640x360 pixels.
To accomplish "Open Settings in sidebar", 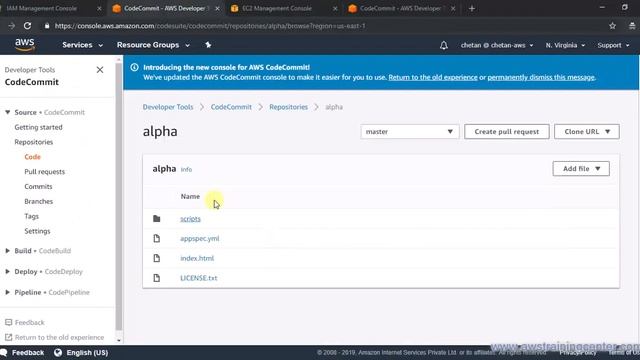I will tap(37, 231).
